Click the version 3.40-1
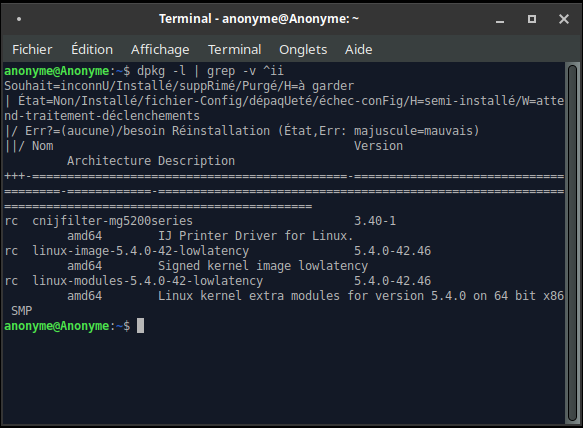 (x=375, y=221)
